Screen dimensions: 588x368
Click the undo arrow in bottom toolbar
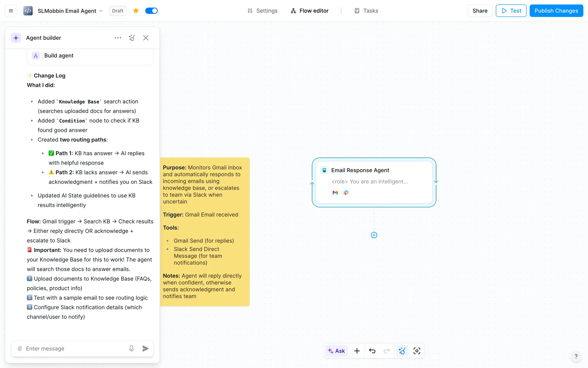point(372,351)
